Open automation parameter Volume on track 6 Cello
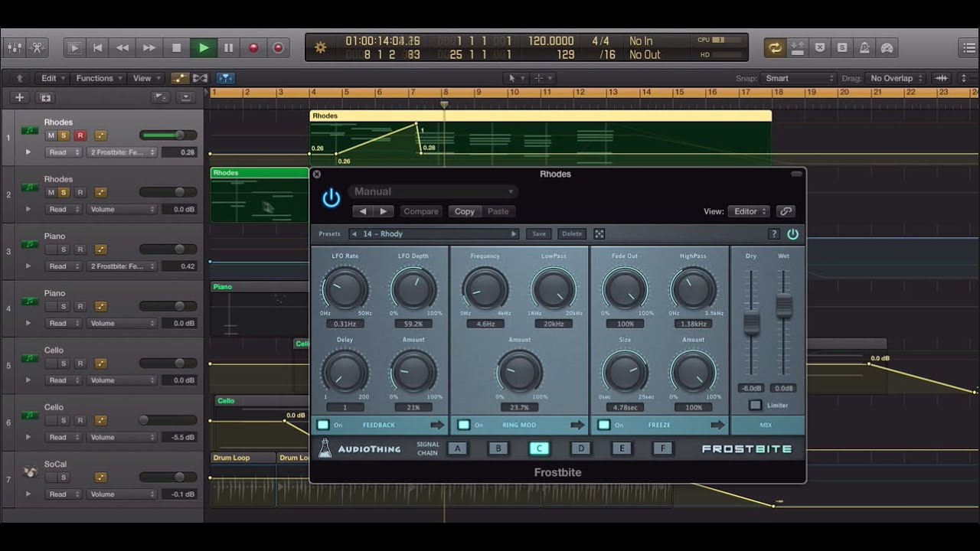980x551 pixels. pyautogui.click(x=122, y=437)
